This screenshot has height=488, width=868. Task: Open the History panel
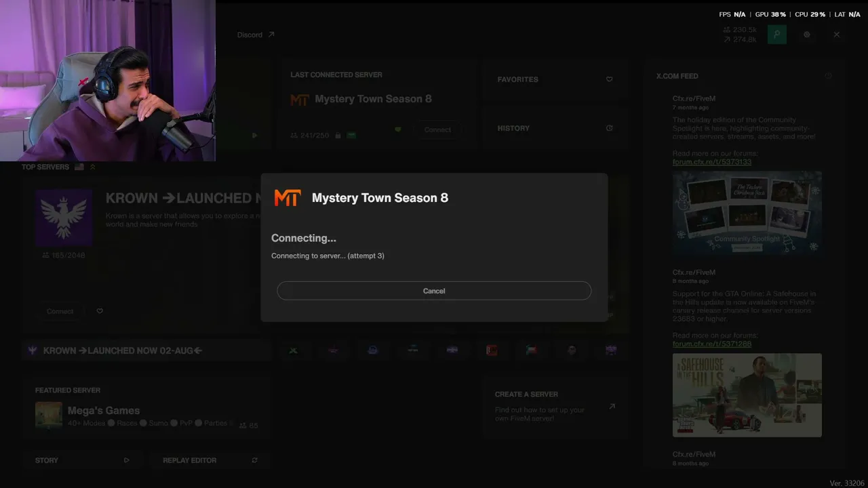[555, 128]
